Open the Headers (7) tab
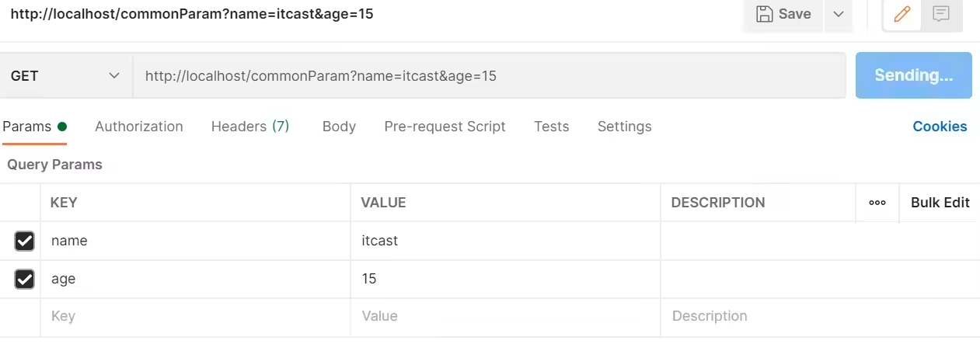 pos(250,127)
